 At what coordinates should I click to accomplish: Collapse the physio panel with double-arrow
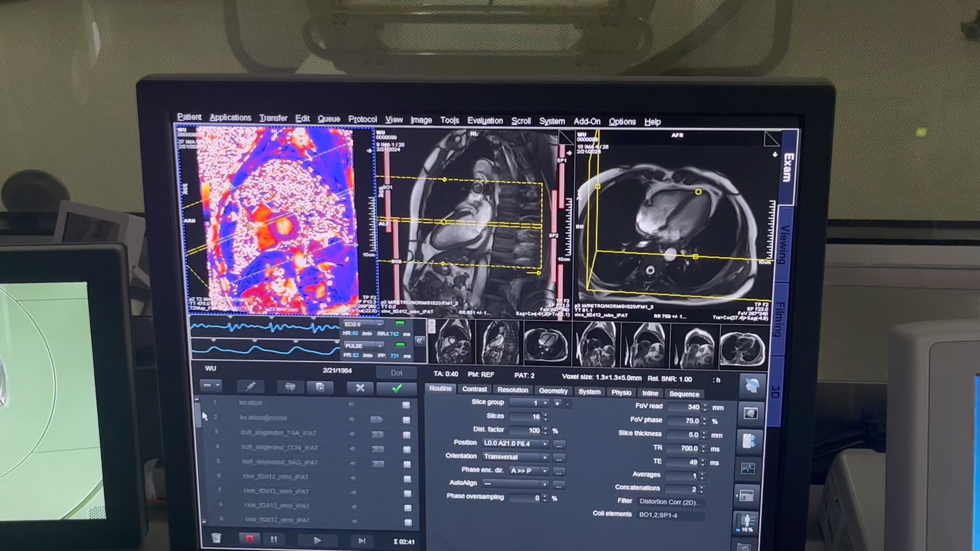(419, 340)
